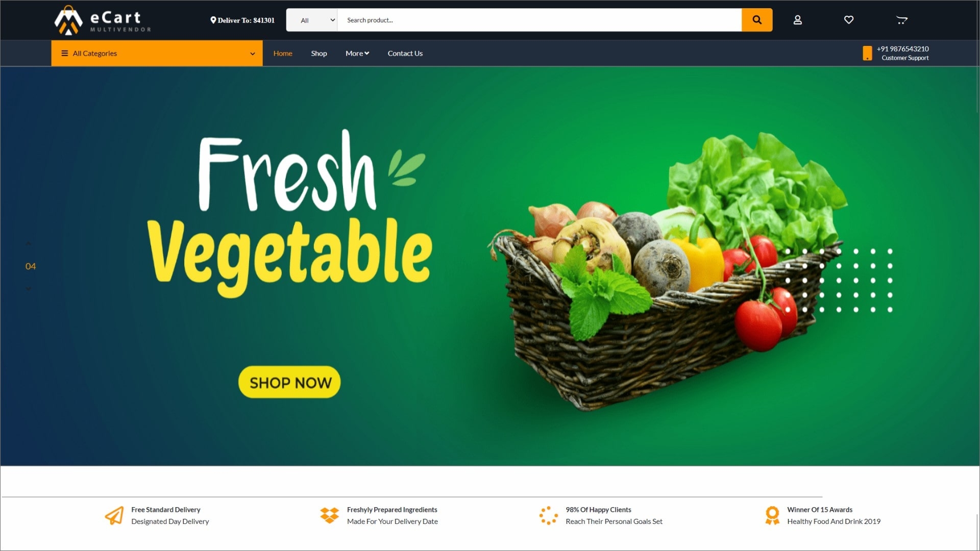Click the wishlist heart icon
Screen dimensions: 980x551
(x=849, y=19)
